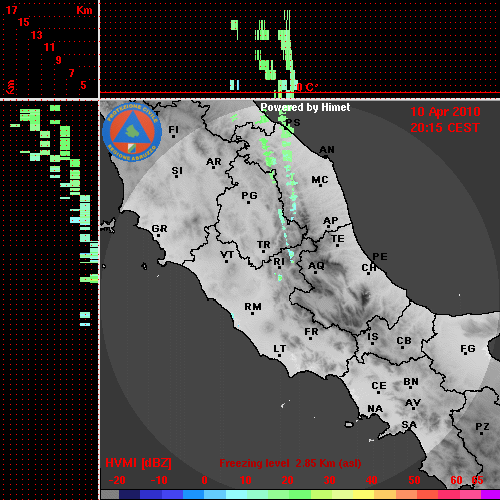This screenshot has height=500, width=500.
Task: Click the '0' dBZ scale value
Action: click(x=204, y=480)
